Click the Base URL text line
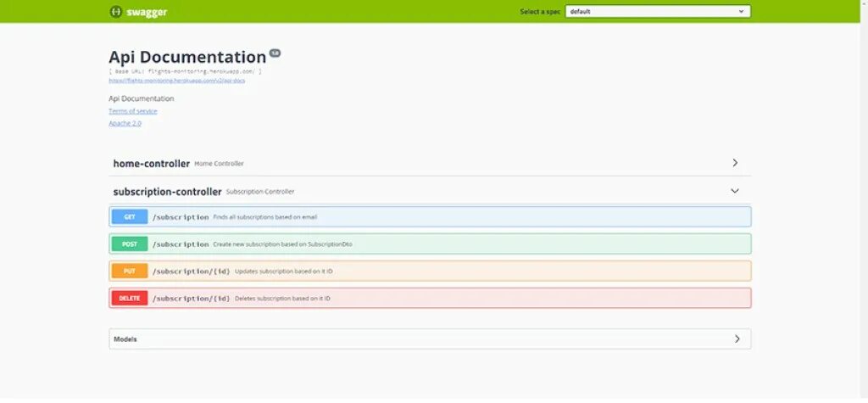The width and height of the screenshot is (868, 403). point(185,71)
